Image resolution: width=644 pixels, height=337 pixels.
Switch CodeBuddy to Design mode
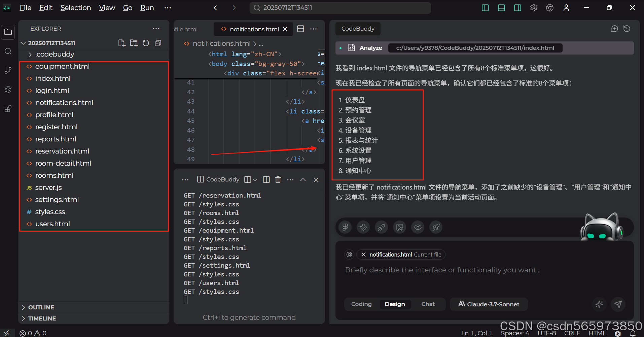[395, 304]
